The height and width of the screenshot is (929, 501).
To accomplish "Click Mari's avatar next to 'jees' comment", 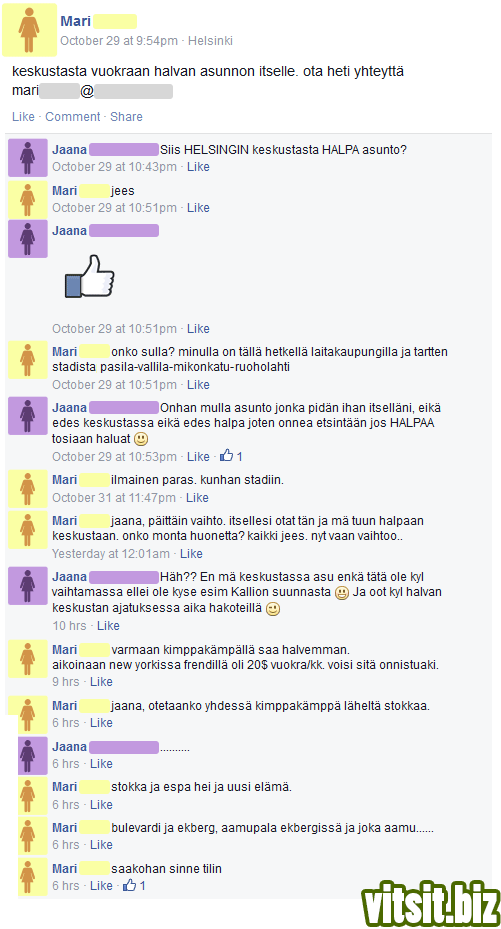I will pos(27,199).
